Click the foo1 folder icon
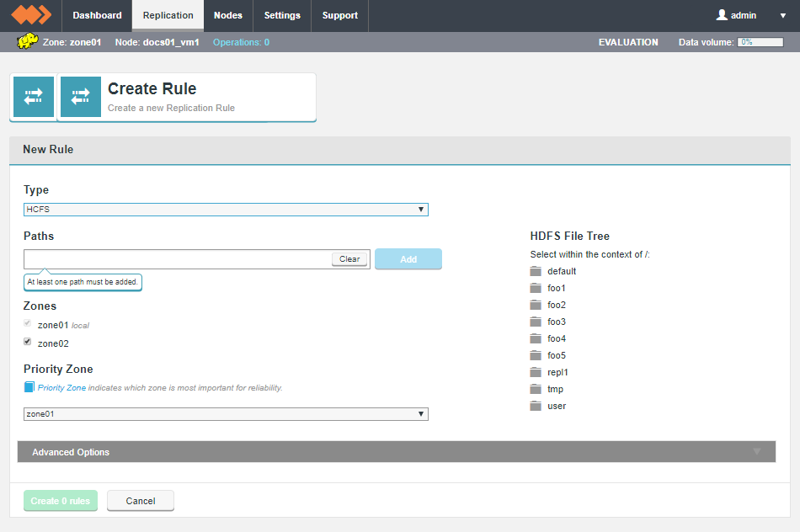 pos(536,288)
